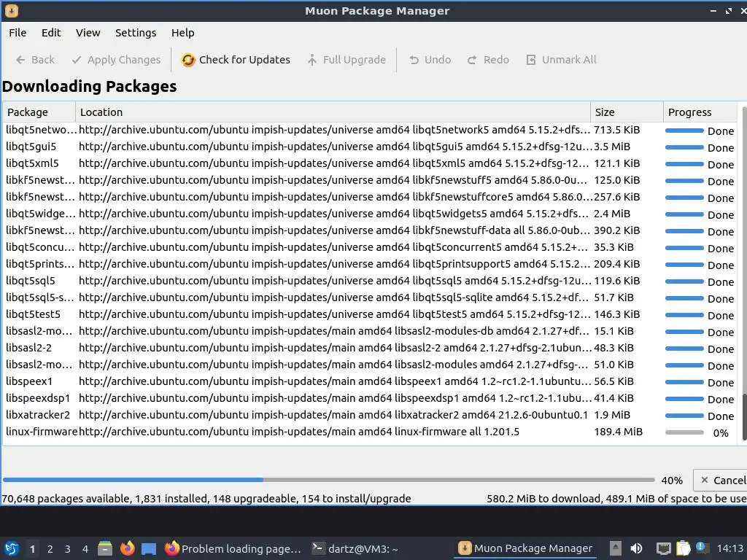Click the removable media tray icon

pos(616,548)
